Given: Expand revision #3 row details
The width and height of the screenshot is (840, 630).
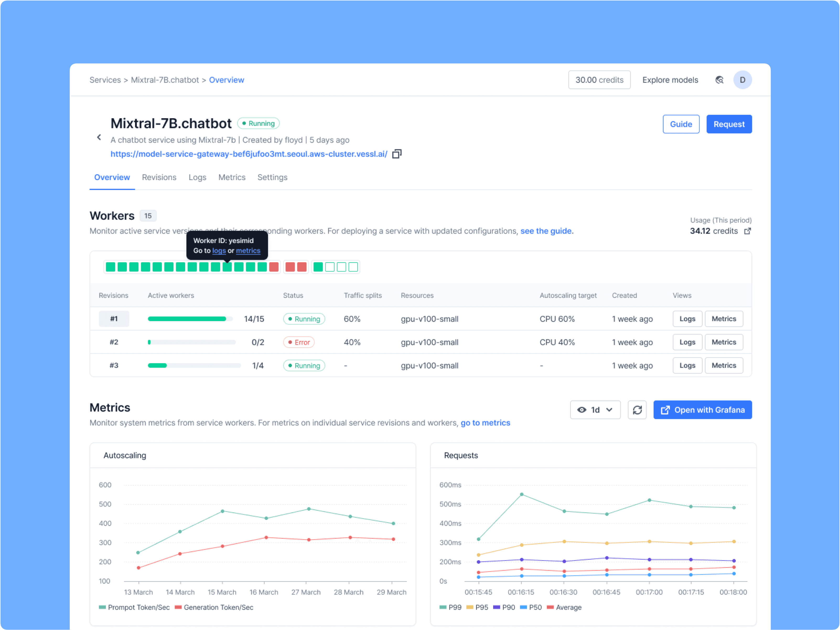Looking at the screenshot, I should (114, 365).
